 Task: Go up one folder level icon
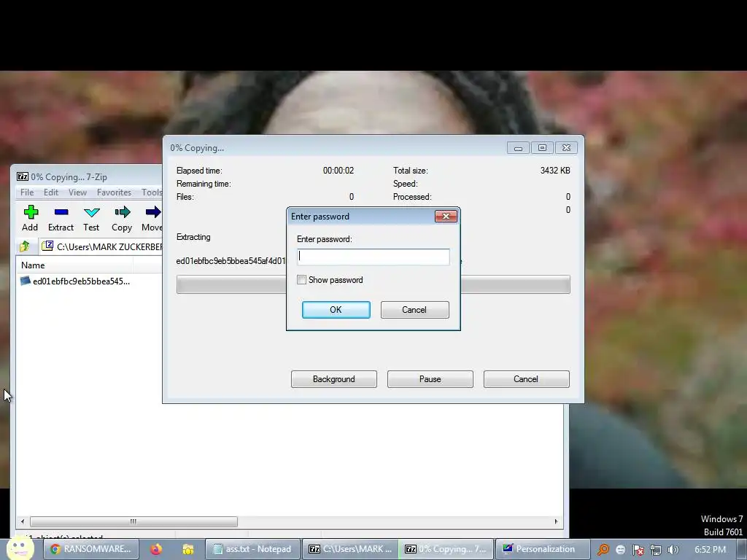(24, 246)
